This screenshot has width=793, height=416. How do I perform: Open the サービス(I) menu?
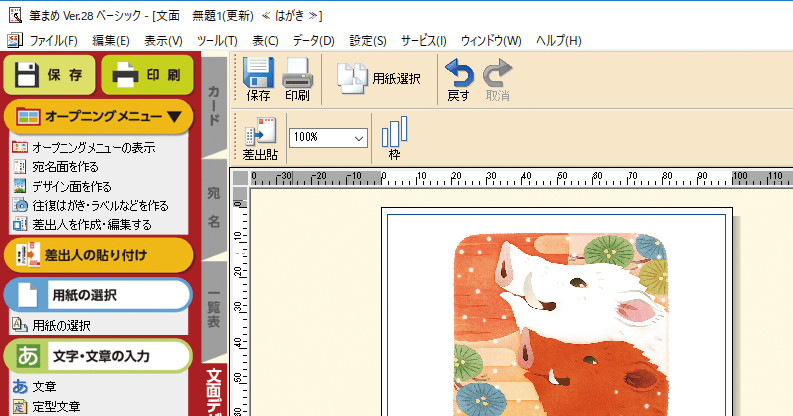pyautogui.click(x=424, y=40)
